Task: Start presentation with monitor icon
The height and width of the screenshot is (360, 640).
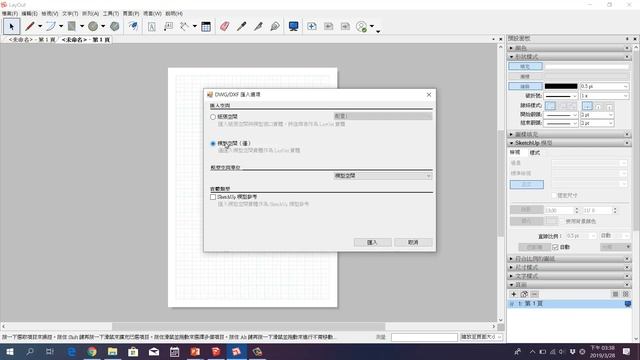Action: pyautogui.click(x=293, y=27)
